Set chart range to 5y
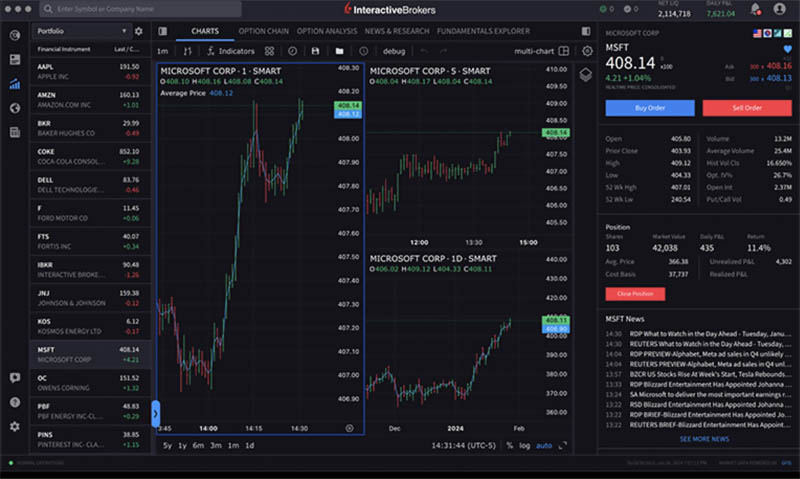The width and height of the screenshot is (800, 479). [167, 446]
